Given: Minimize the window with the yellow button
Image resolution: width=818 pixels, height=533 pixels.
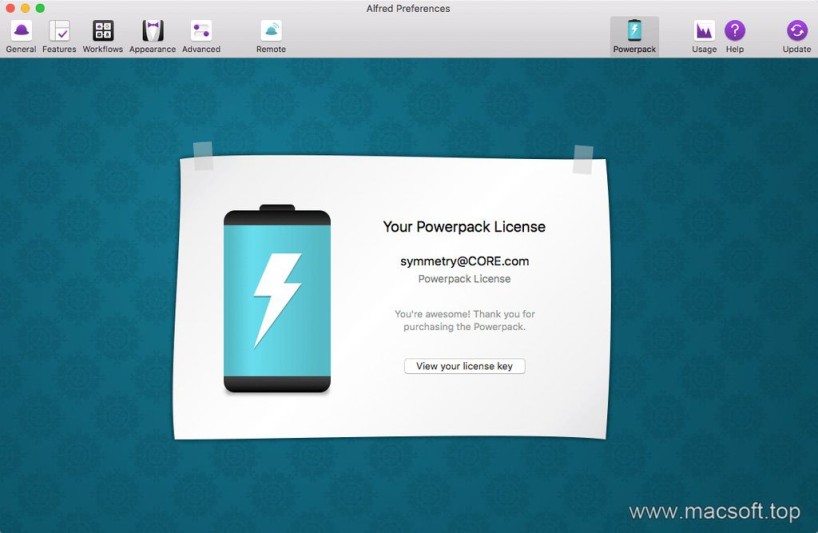Looking at the screenshot, I should coord(25,8).
